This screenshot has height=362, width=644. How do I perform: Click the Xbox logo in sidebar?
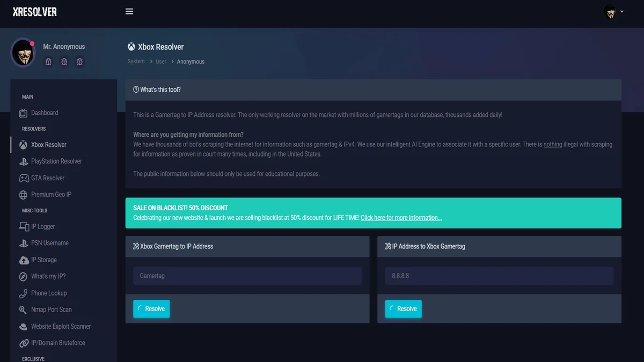(x=24, y=145)
